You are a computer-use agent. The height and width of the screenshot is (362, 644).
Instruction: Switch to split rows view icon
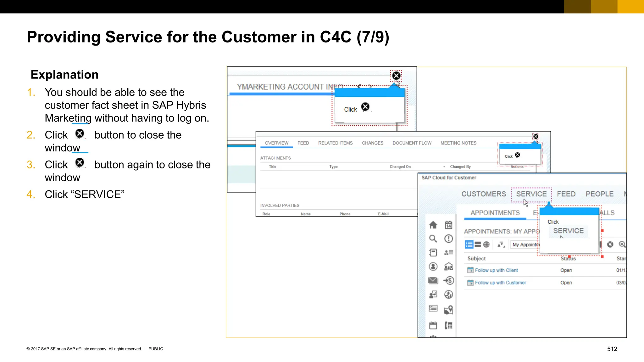pyautogui.click(x=478, y=244)
